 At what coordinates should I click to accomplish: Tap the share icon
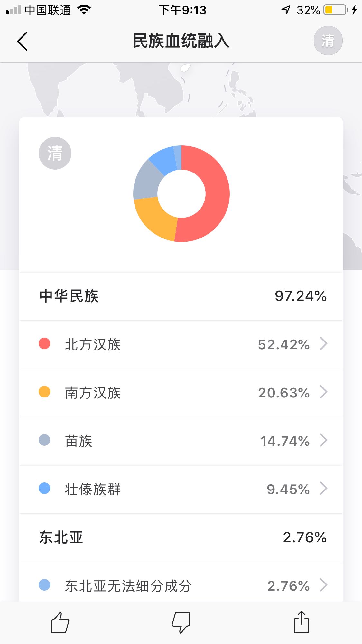point(301,622)
